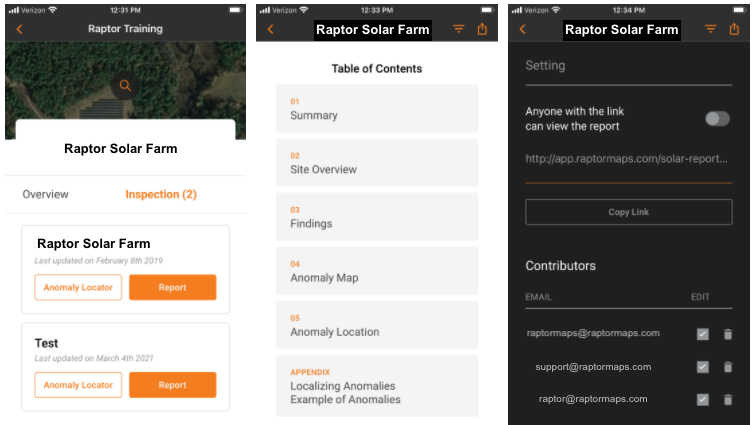The image size is (754, 425).
Task: Open Anomaly Locator for Test inspection
Action: (78, 385)
